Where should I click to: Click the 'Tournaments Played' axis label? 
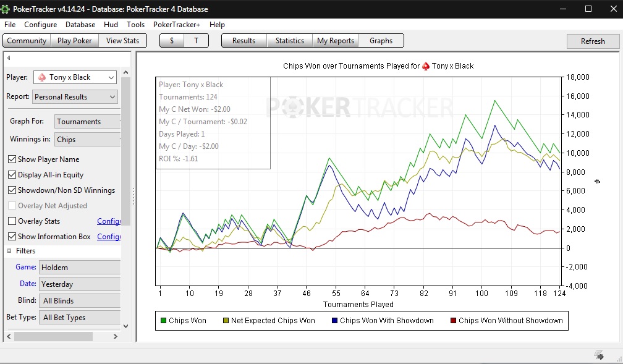point(358,305)
